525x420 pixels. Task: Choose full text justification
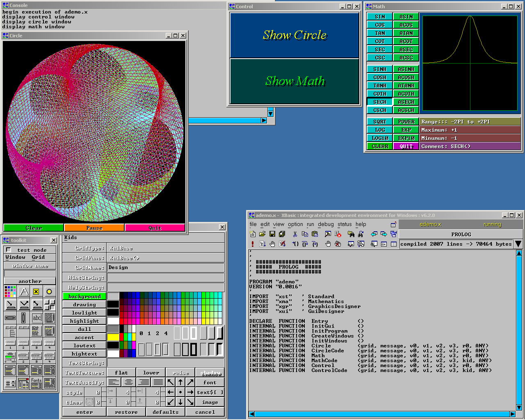tap(158, 382)
